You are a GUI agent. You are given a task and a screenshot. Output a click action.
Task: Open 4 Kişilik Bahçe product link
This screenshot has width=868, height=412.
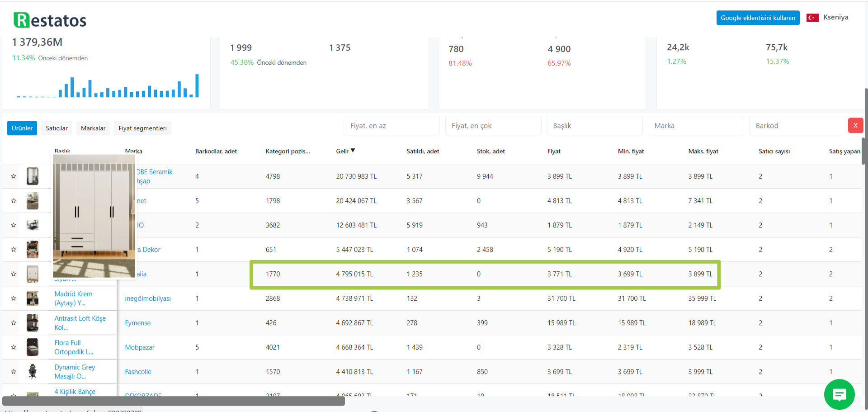(x=75, y=392)
